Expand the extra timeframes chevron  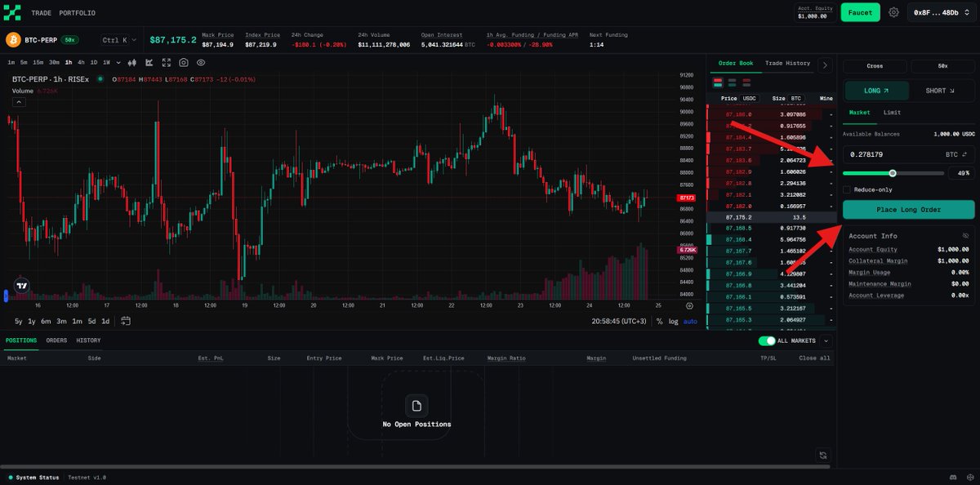[117, 61]
